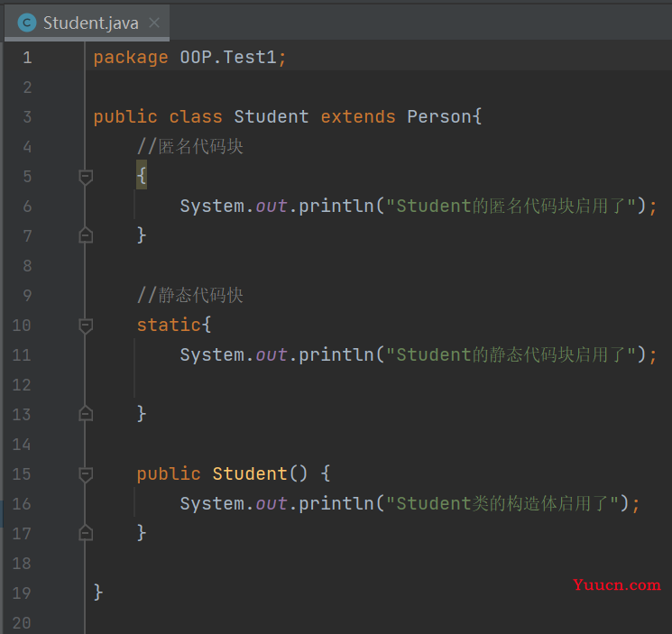The height and width of the screenshot is (634, 672).
Task: Click line number 8 in the gutter
Action: point(27,265)
